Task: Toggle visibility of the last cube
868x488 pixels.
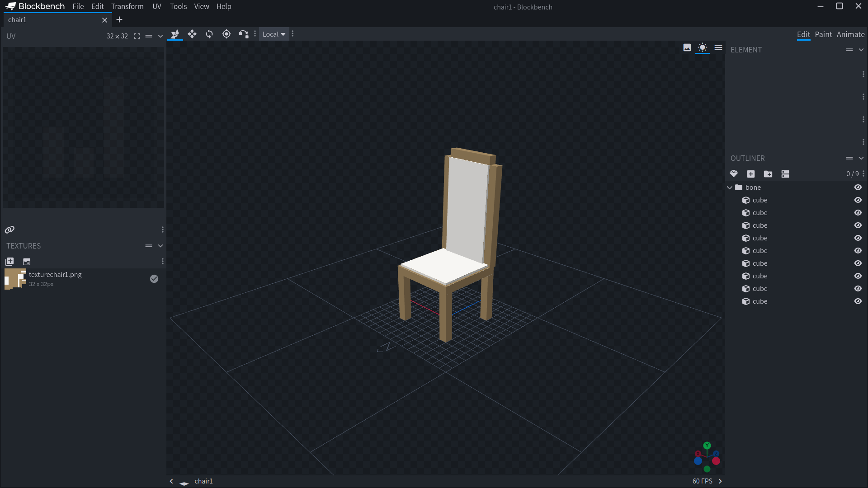Action: (858, 301)
